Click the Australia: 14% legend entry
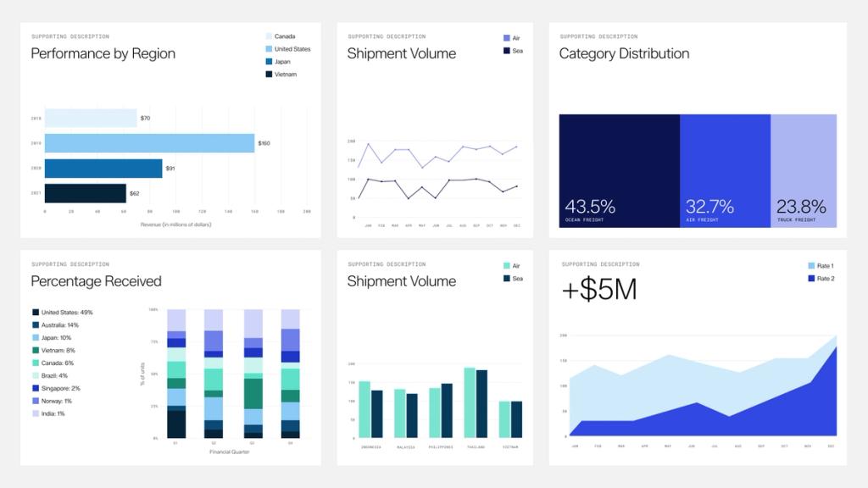 pos(55,325)
